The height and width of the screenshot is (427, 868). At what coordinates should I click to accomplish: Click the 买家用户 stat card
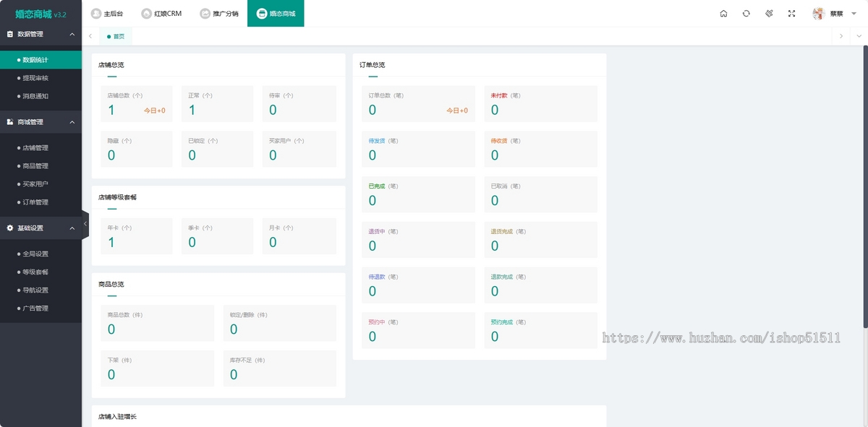coord(299,149)
